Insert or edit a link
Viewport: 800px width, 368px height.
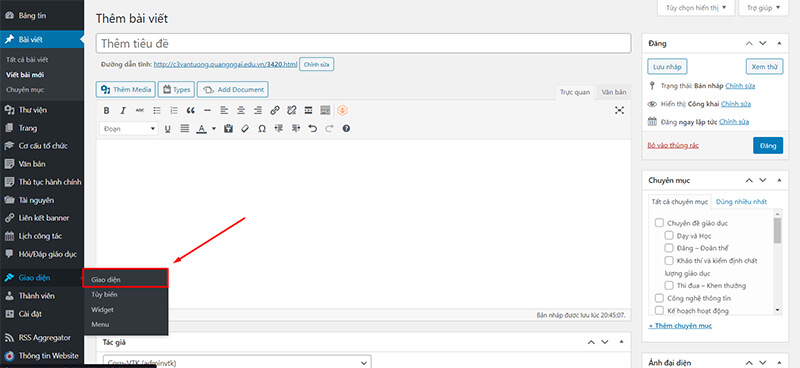point(275,110)
